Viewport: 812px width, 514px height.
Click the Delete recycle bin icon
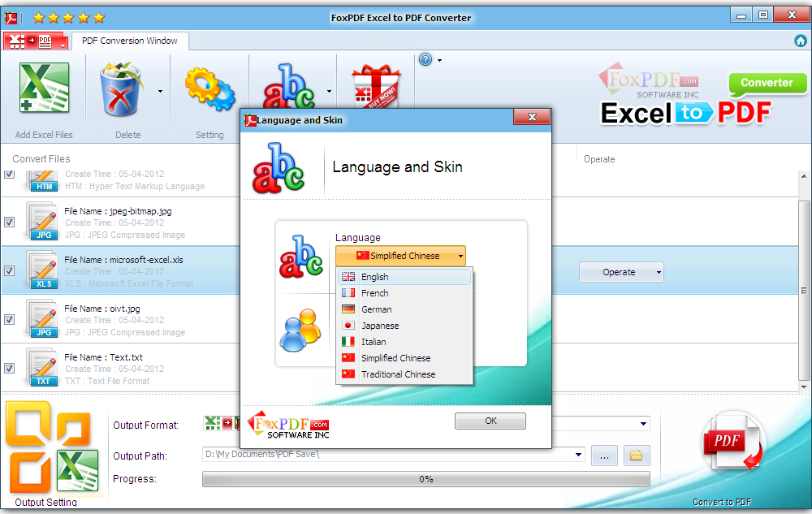coord(120,89)
